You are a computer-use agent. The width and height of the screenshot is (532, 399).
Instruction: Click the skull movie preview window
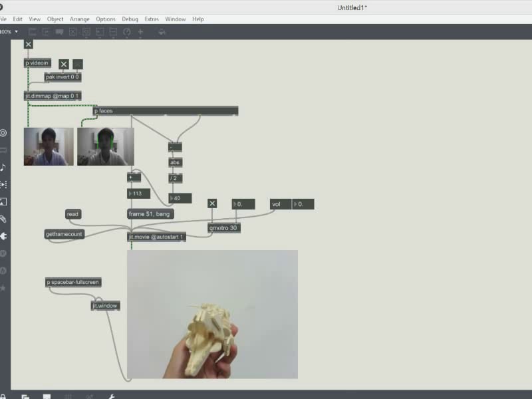click(x=212, y=314)
